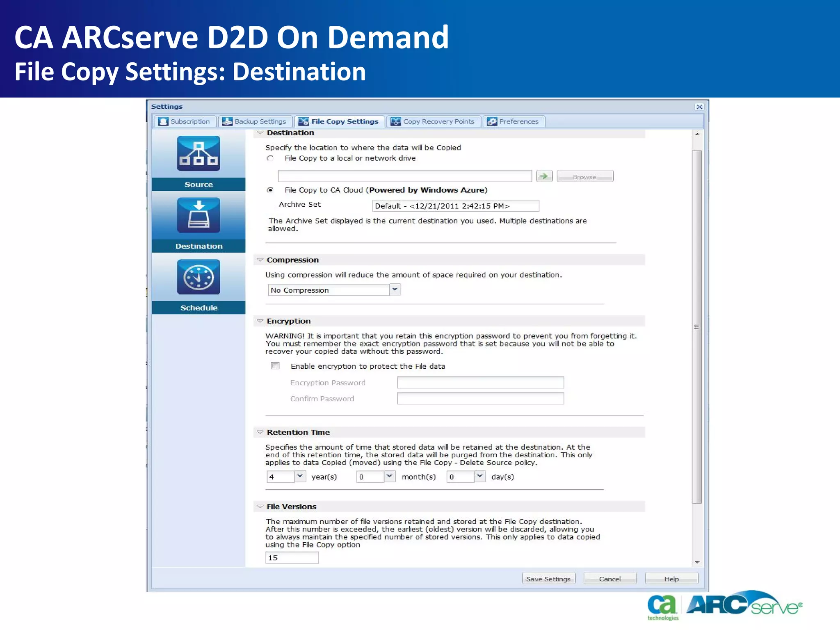Click the Cancel button
This screenshot has width=840, height=630.
pyautogui.click(x=610, y=578)
